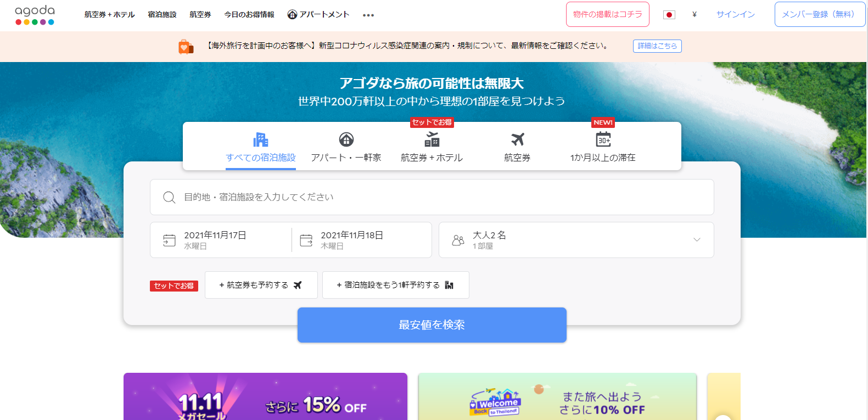The height and width of the screenshot is (420, 868).
Task: Expand the guests chevron arrow
Action: tap(697, 240)
